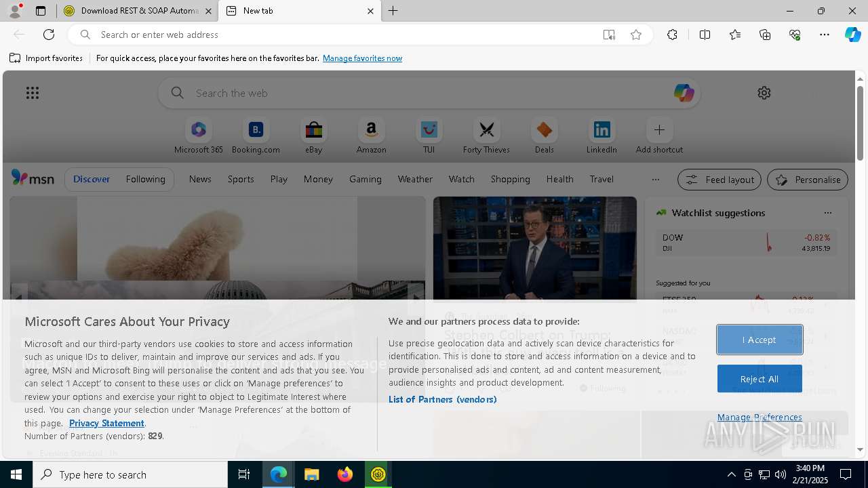Open the Windows Start menu
This screenshot has width=868, height=488.
pyautogui.click(x=16, y=474)
